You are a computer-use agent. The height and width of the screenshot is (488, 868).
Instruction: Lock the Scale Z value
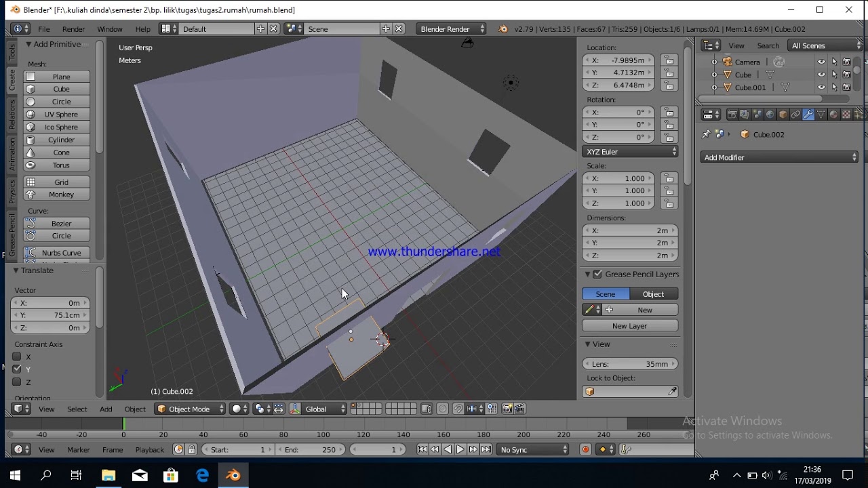tap(669, 203)
